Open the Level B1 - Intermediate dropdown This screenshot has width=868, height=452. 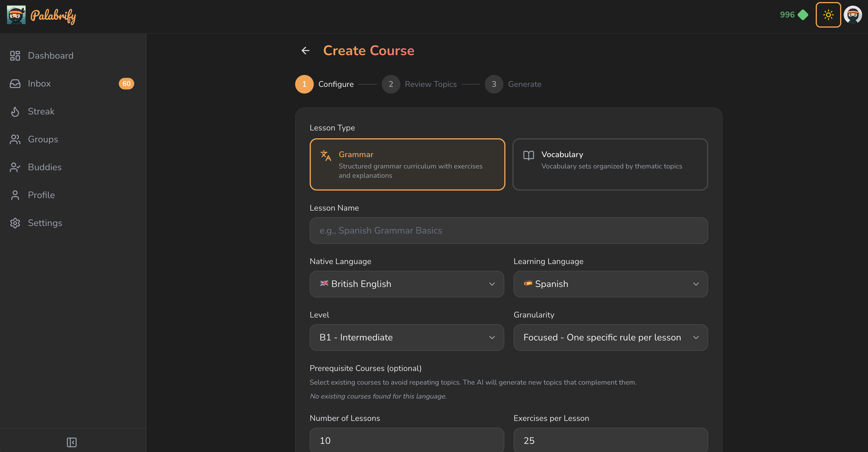(x=407, y=337)
